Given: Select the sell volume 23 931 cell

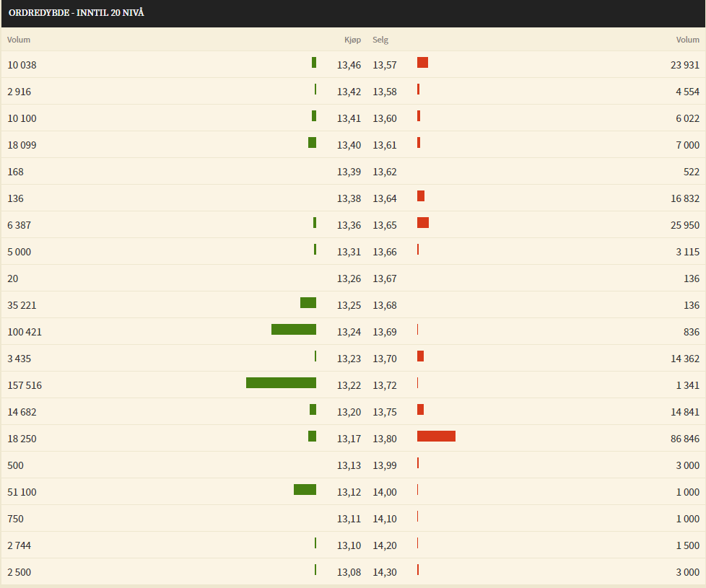Looking at the screenshot, I should [x=685, y=65].
